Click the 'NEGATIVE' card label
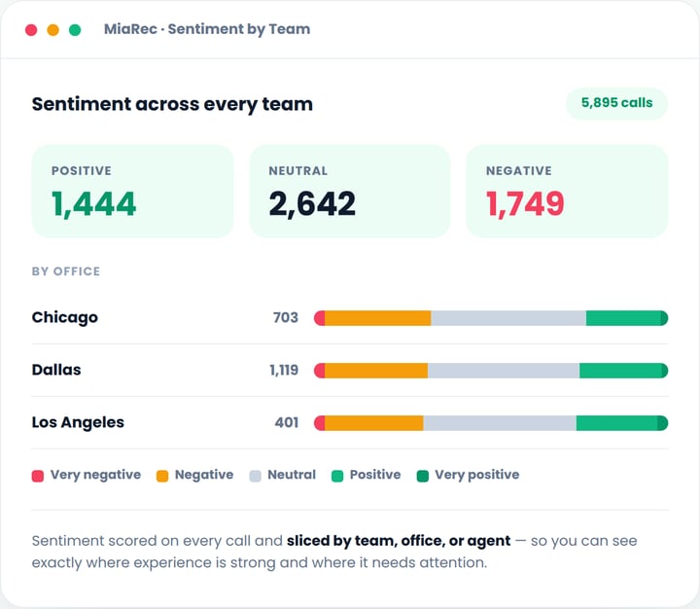The image size is (700, 609). pos(519,170)
